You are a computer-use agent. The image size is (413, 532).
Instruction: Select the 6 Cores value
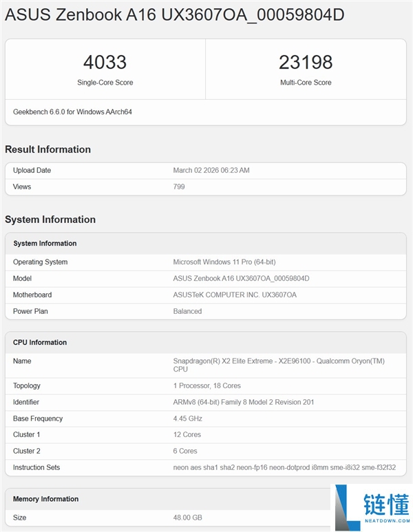pyautogui.click(x=185, y=451)
